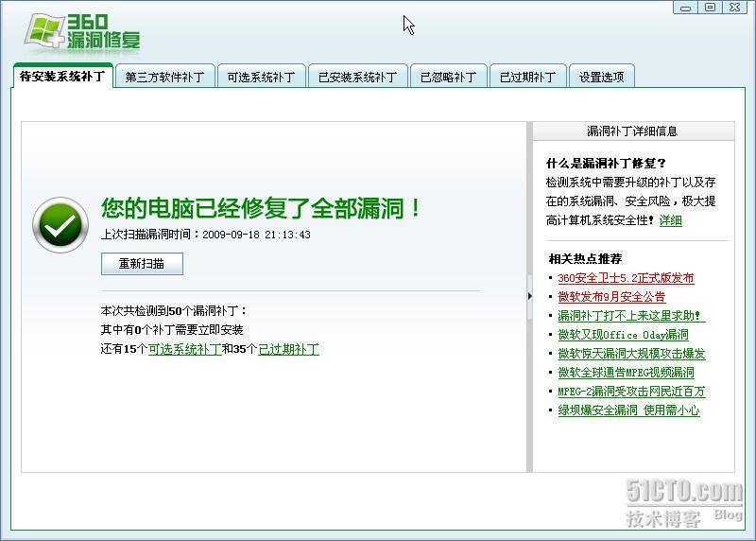The height and width of the screenshot is (541, 756).
Task: Minimize the 360 window
Action: click(686, 8)
